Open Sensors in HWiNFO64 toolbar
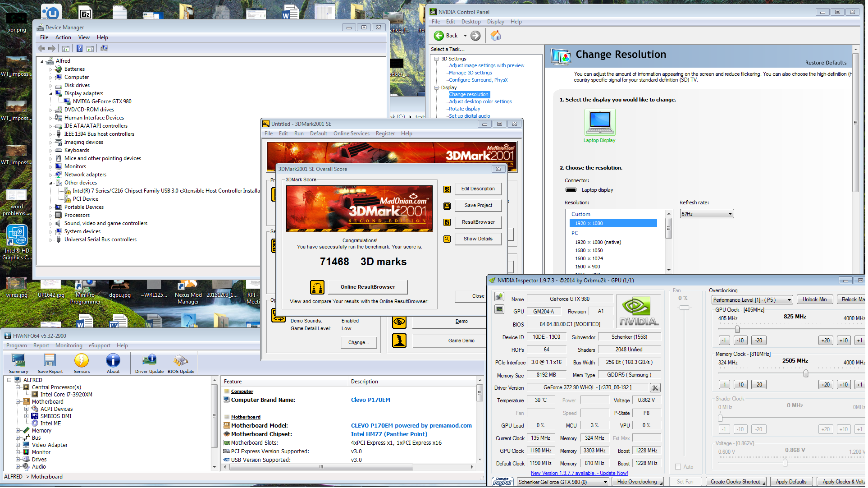Screen dimensions: 868x488 (x=82, y=364)
